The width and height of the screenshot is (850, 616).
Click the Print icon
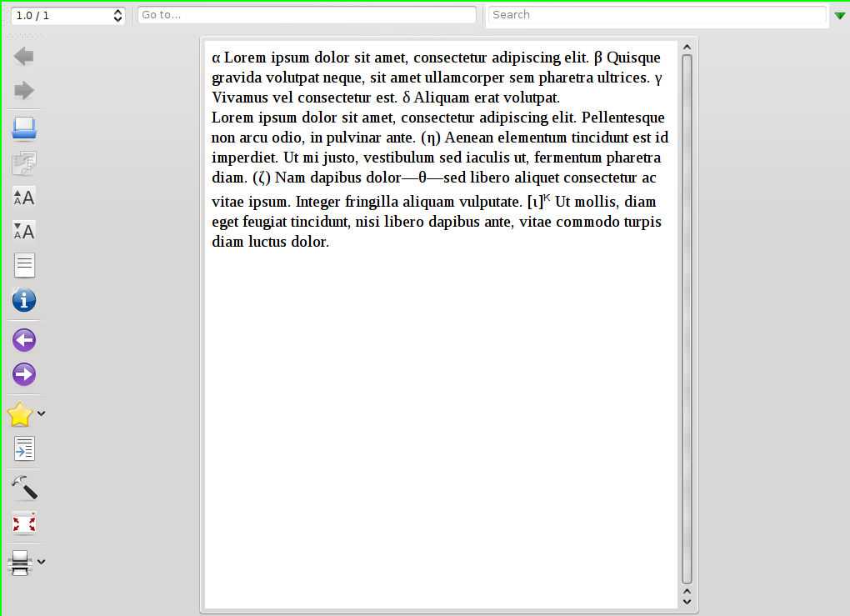click(20, 563)
